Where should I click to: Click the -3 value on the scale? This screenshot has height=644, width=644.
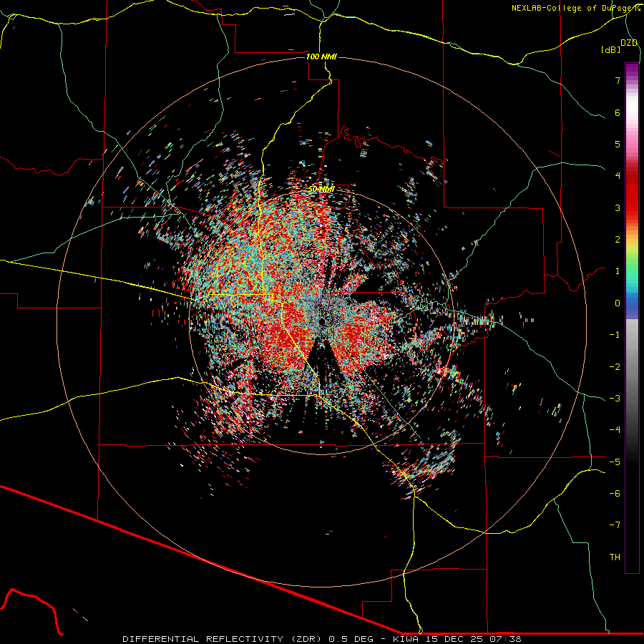point(615,398)
